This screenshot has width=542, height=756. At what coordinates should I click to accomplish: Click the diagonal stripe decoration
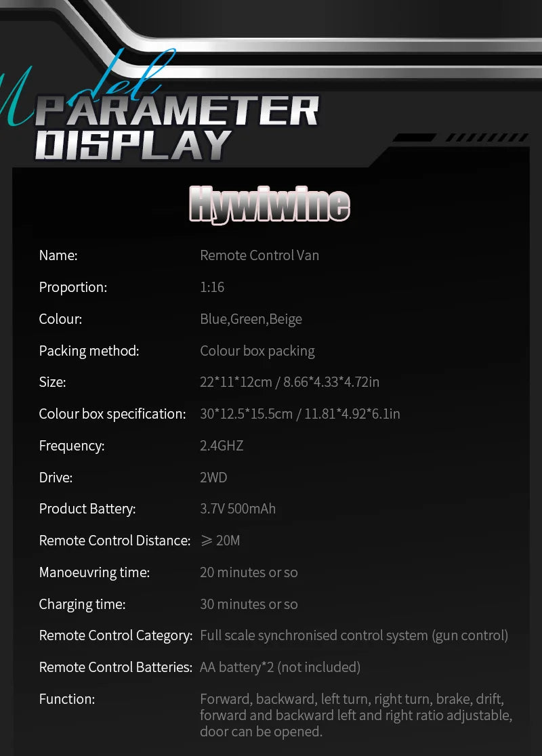pos(486,138)
